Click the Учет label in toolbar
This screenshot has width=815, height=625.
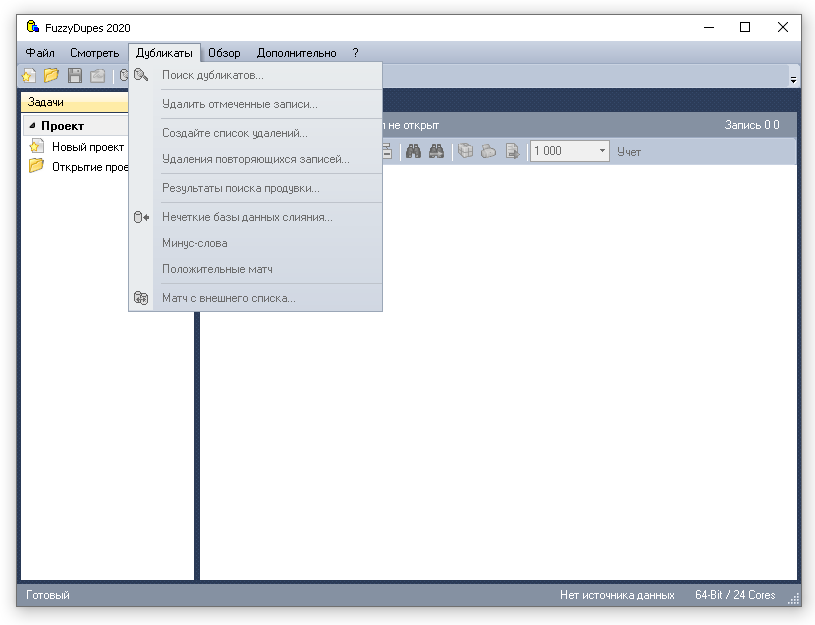629,152
